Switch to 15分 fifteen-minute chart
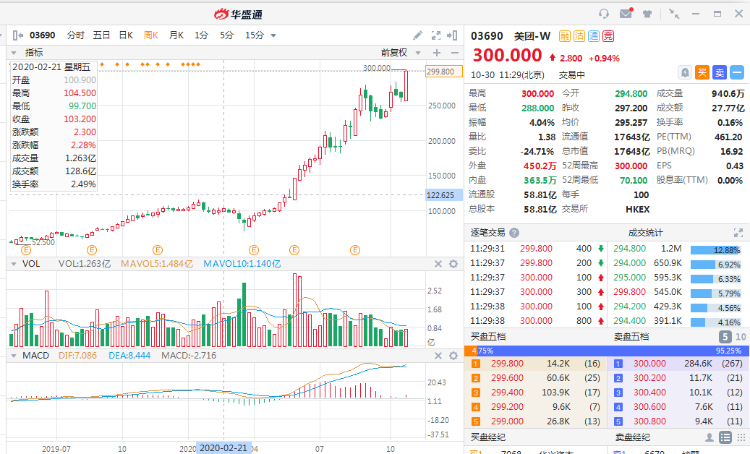Image resolution: width=750 pixels, height=454 pixels. coord(254,35)
